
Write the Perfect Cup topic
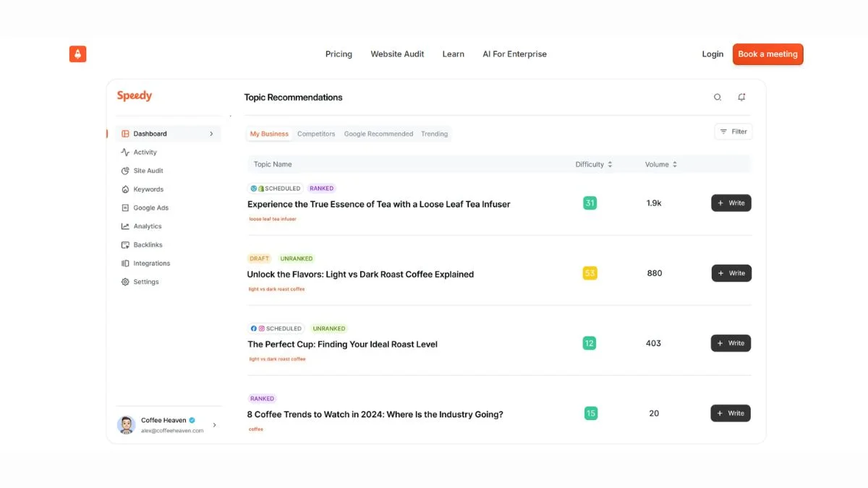(731, 343)
